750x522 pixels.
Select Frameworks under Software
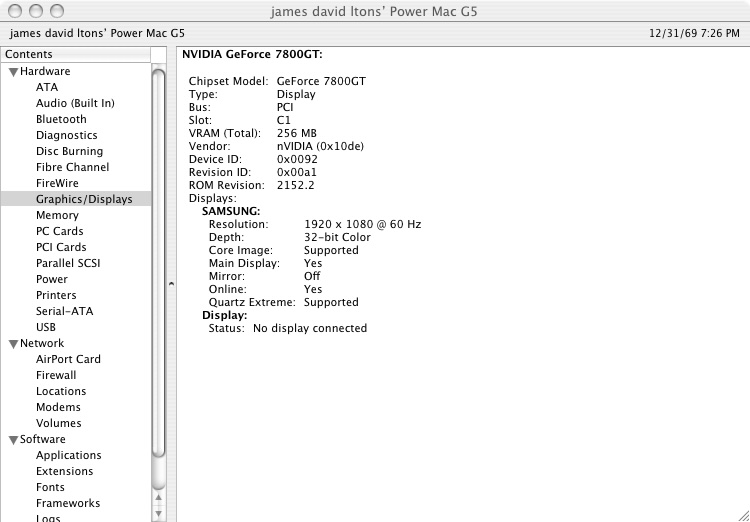click(x=68, y=503)
